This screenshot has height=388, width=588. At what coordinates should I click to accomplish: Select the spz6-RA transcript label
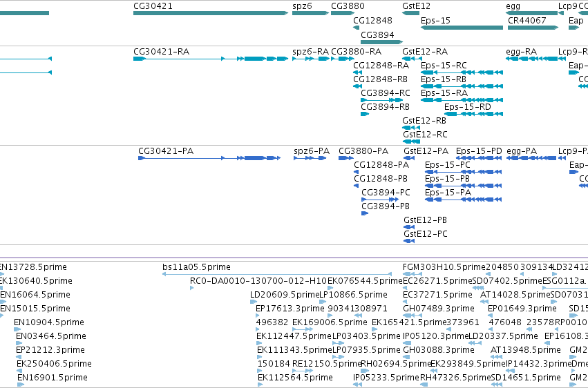point(310,52)
